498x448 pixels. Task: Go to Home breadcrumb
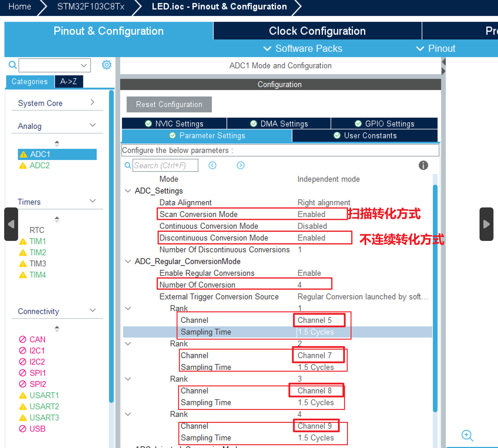point(20,7)
